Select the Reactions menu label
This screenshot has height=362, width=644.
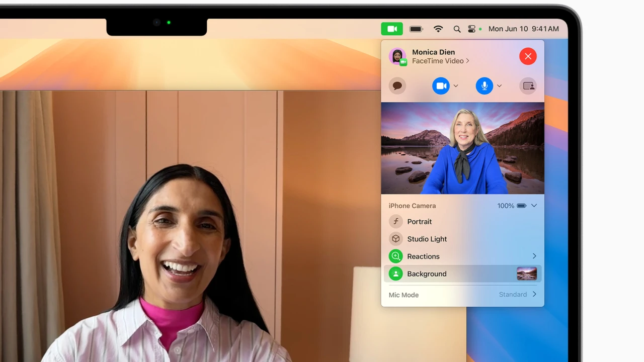coord(424,256)
